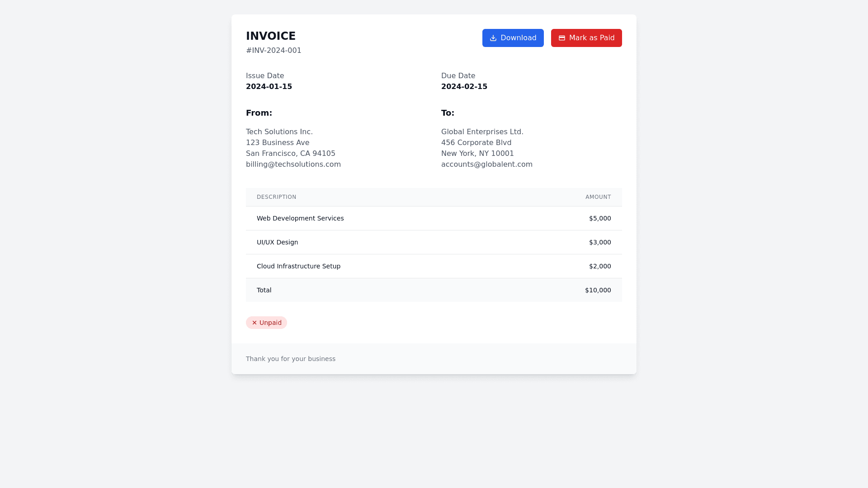The image size is (868, 488).
Task: Click the AMOUNT column header
Action: [598, 197]
